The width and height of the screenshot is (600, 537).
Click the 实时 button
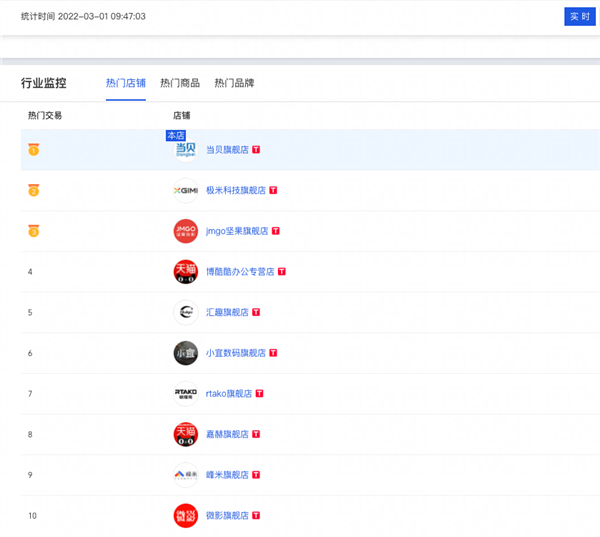coord(580,16)
